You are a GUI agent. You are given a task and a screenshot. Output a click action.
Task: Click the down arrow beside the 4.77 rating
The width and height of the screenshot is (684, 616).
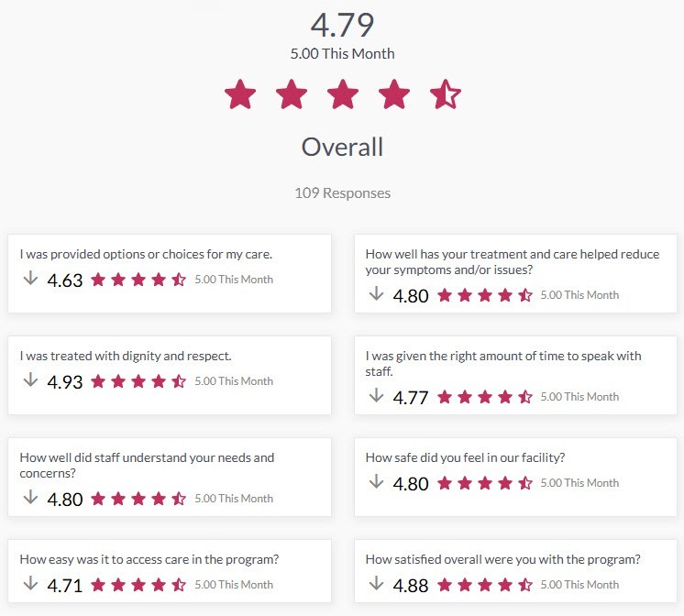(376, 395)
